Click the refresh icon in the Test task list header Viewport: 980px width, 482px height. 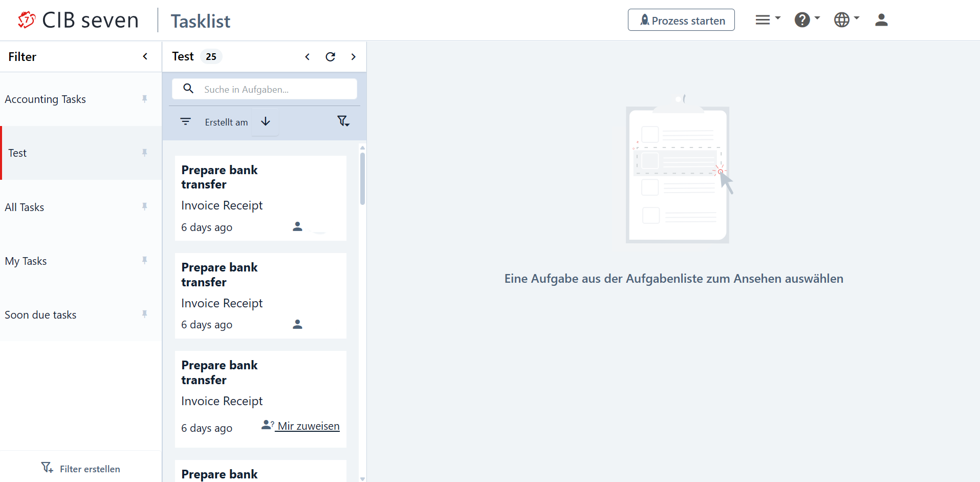pos(330,57)
